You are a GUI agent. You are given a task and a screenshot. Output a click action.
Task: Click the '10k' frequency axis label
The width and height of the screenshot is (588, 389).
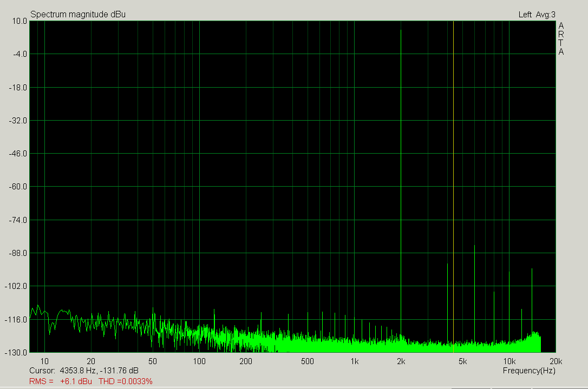coord(509,361)
